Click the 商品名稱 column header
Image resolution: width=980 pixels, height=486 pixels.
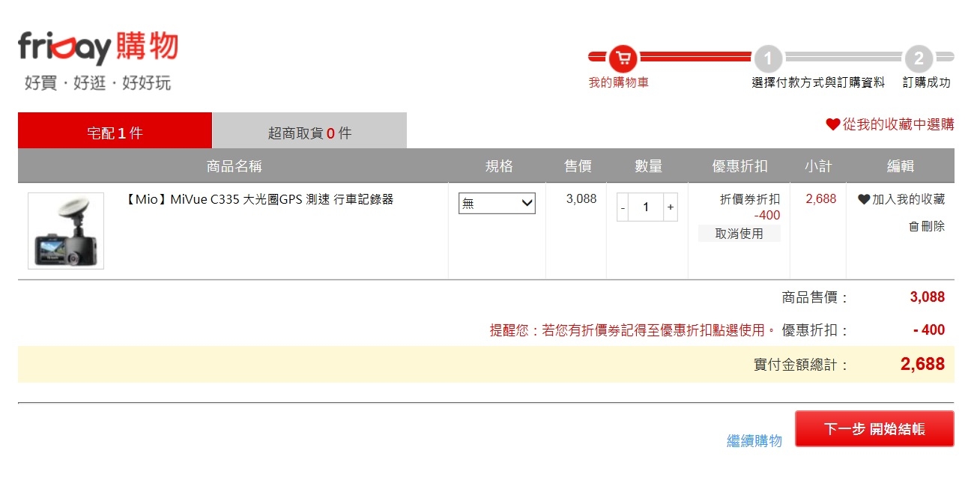pyautogui.click(x=234, y=166)
